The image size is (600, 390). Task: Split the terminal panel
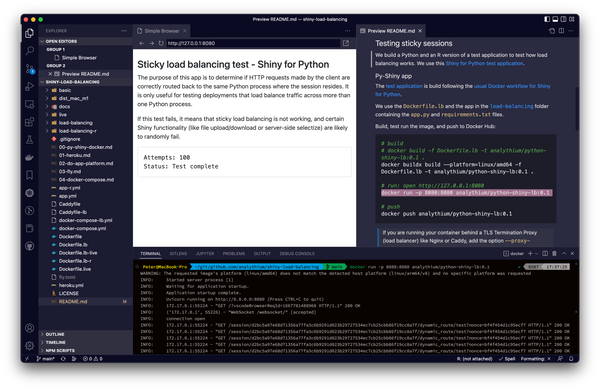coord(545,253)
